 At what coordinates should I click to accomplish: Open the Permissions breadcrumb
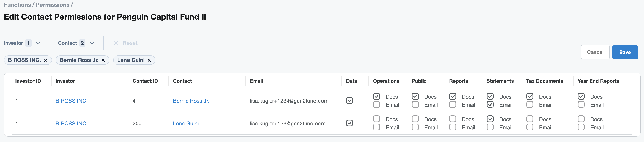(x=53, y=5)
